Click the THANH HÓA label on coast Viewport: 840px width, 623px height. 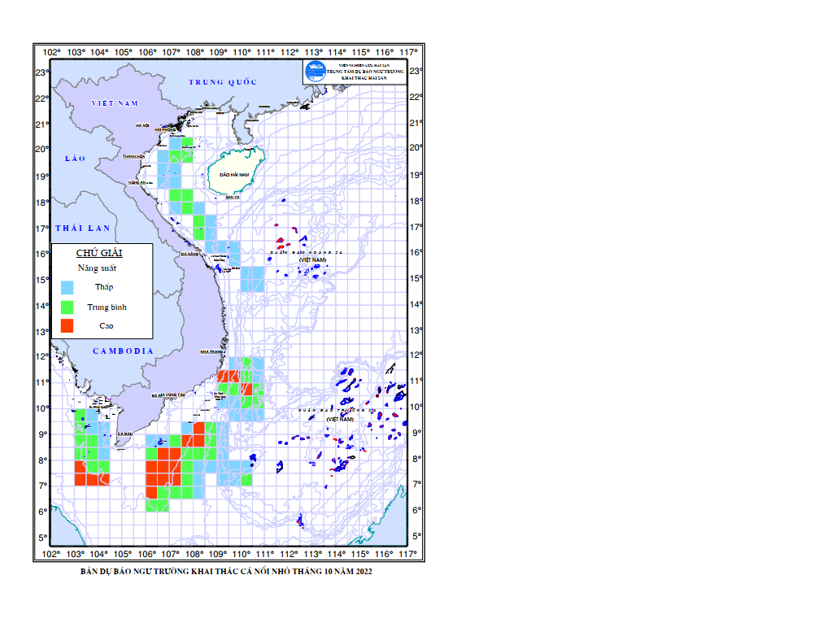coord(133,156)
